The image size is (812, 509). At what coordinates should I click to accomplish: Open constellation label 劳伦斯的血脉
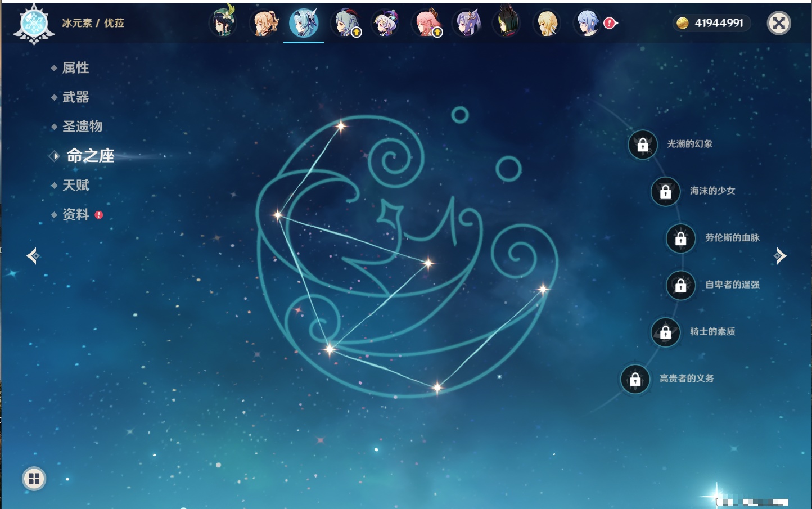coord(732,238)
